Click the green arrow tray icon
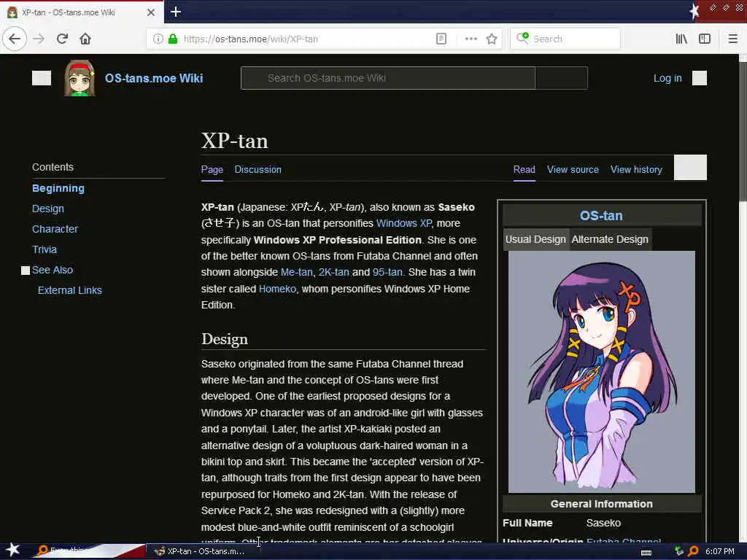747x560 pixels. 679,551
